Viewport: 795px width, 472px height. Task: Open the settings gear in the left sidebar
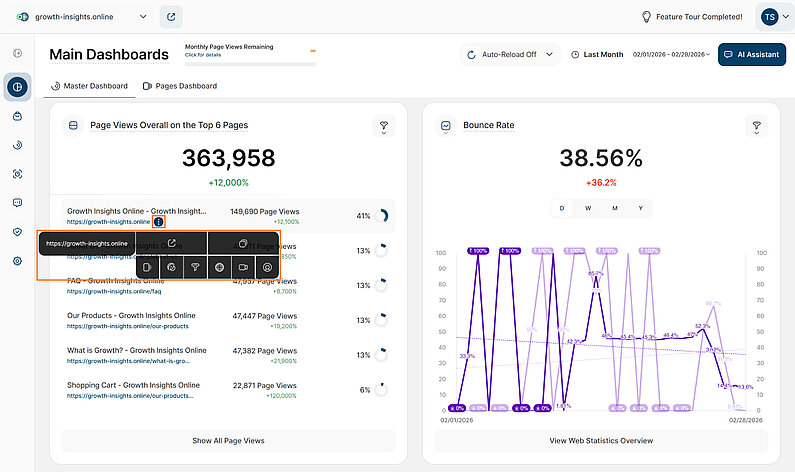17,261
